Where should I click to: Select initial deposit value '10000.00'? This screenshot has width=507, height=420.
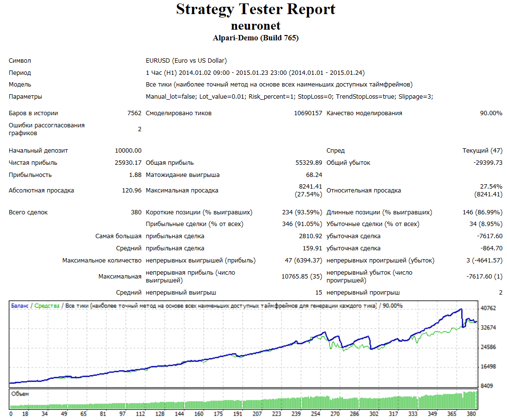(128, 151)
